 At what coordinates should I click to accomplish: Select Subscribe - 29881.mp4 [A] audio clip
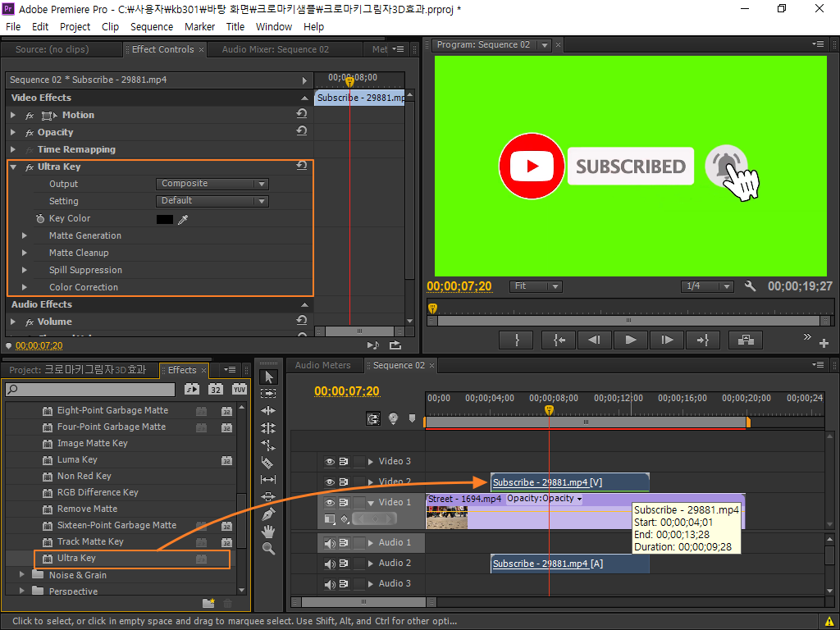tap(570, 564)
